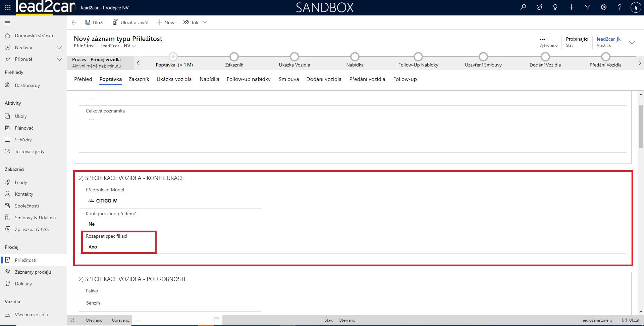Screen dimensions: 644x326
Task: Open the Tok dropdown arrow
Action: click(x=205, y=22)
